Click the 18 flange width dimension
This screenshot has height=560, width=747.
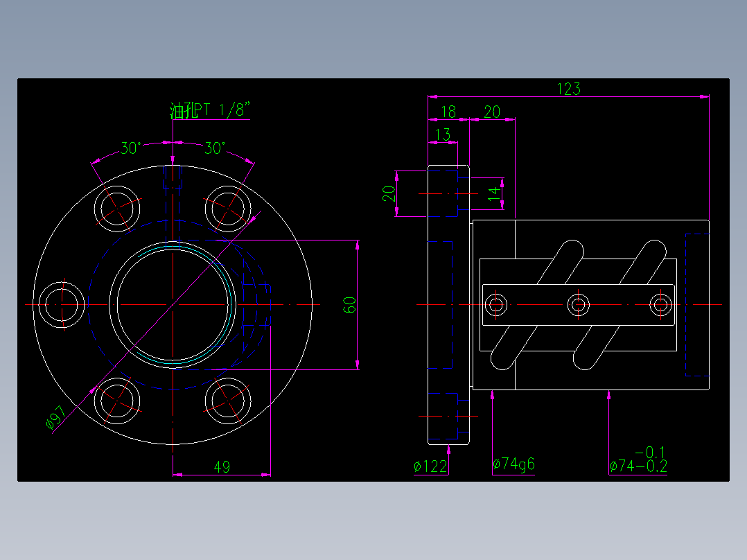click(448, 112)
